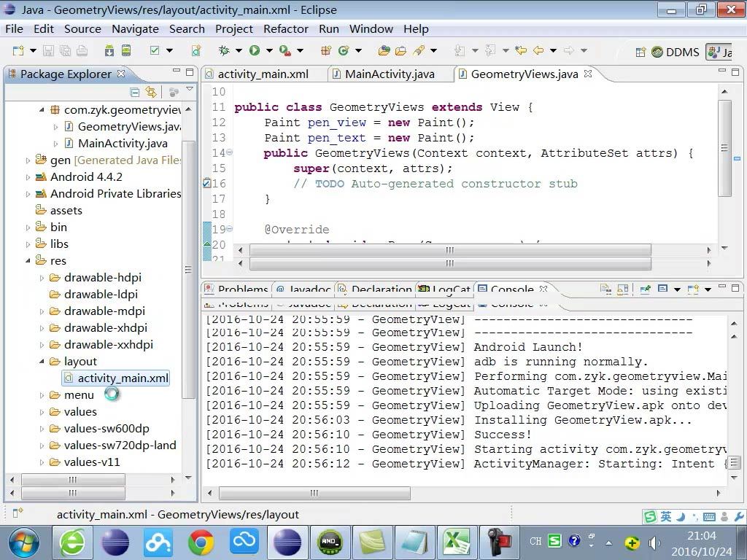Click the Save icon in toolbar
The image size is (747, 560).
[48, 51]
